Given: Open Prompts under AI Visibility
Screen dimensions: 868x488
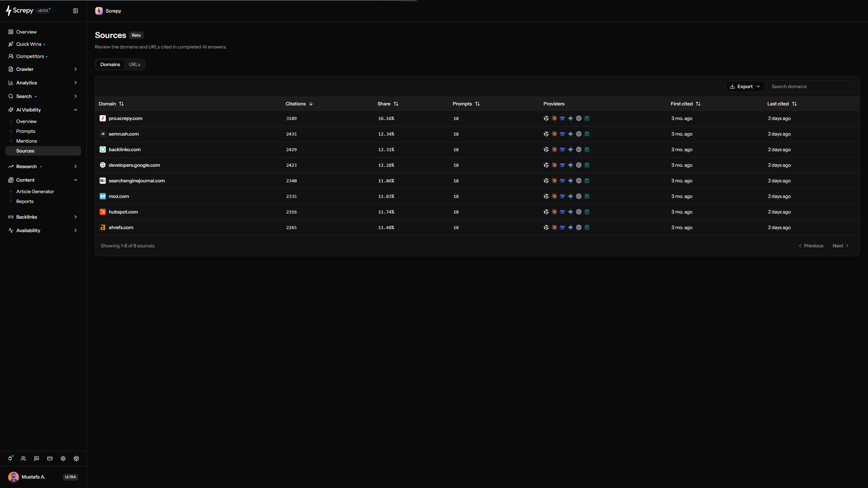Looking at the screenshot, I should click(x=26, y=131).
